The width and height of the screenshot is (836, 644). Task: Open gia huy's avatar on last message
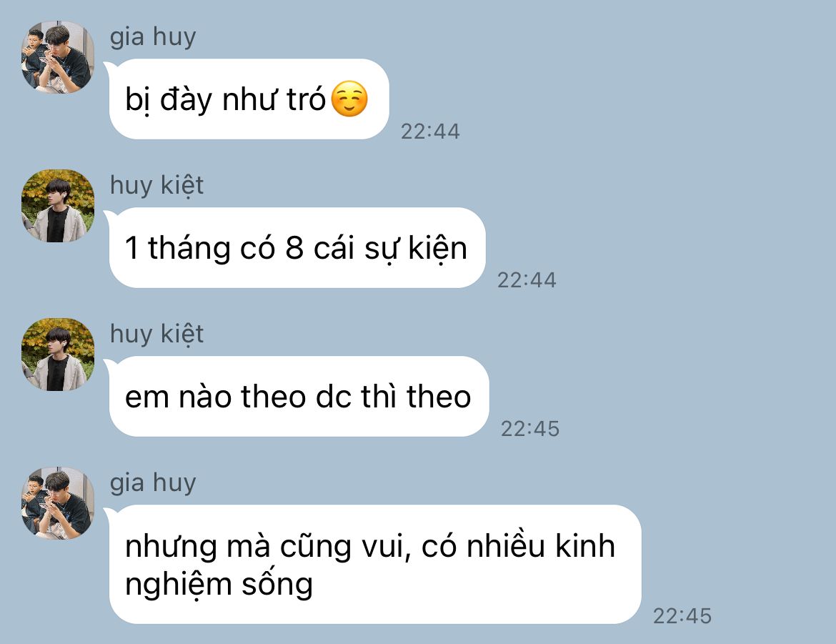tap(58, 503)
